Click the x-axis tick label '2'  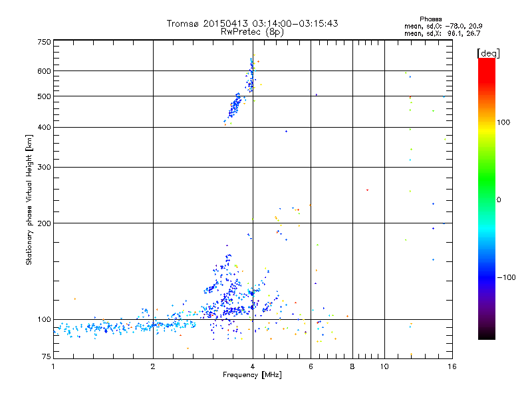(x=153, y=366)
